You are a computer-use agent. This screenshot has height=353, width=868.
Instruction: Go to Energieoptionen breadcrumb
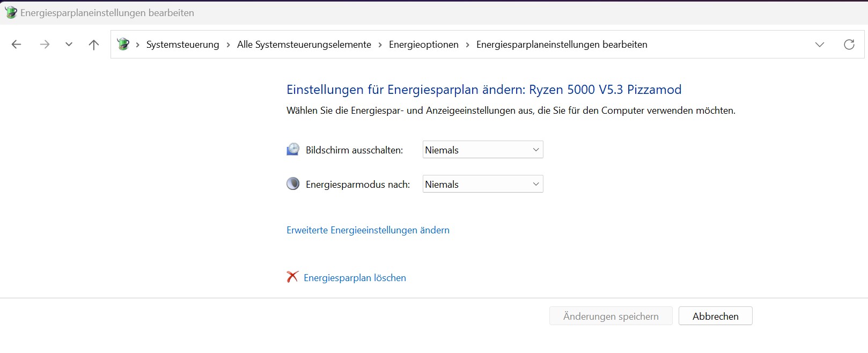424,45
